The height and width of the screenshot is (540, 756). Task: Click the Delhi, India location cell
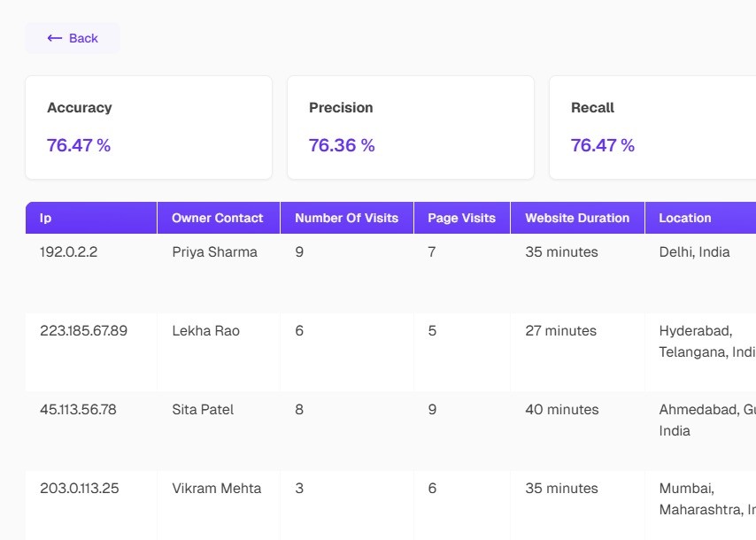(700, 274)
